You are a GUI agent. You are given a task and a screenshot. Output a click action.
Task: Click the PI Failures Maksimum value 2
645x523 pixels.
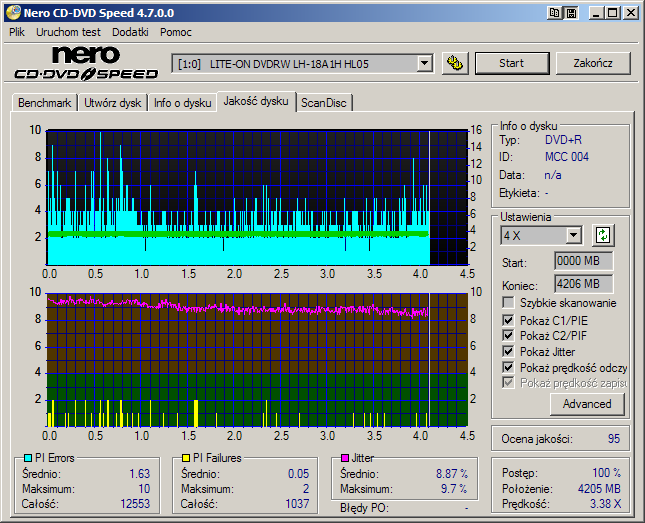(306, 489)
